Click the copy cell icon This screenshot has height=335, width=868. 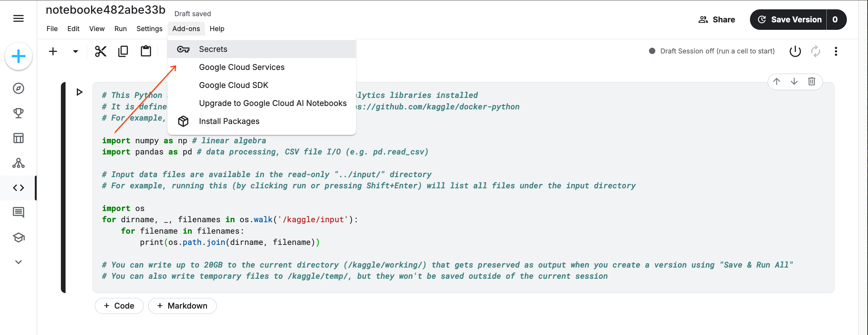point(123,51)
